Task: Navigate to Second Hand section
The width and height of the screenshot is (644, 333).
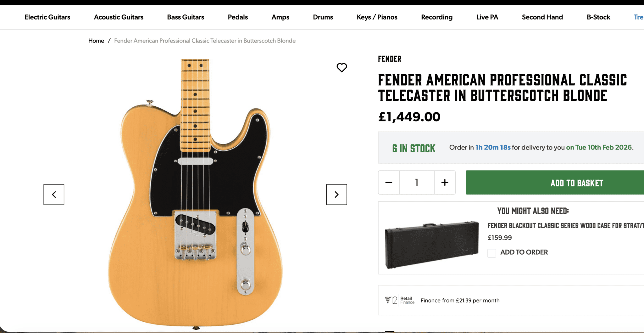Action: (542, 17)
